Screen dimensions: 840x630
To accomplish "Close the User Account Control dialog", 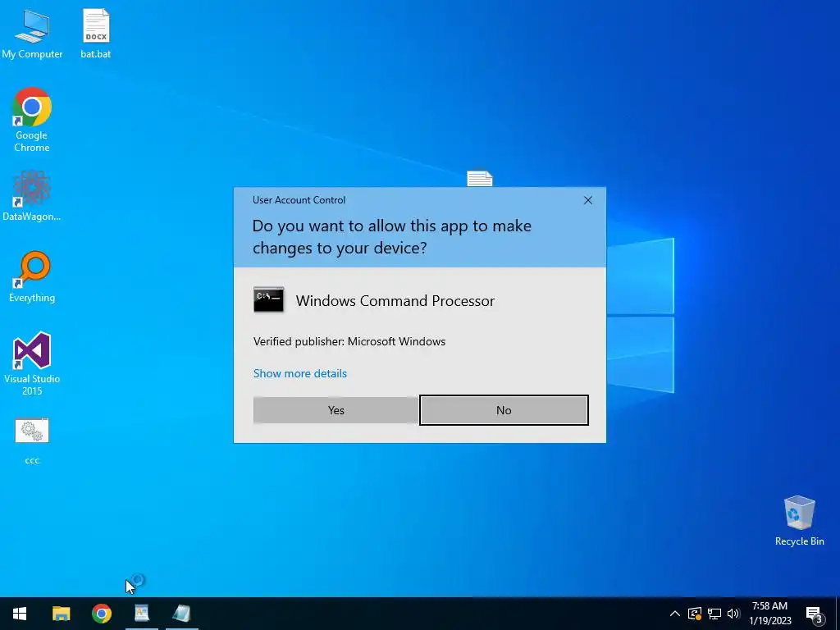I will click(587, 200).
